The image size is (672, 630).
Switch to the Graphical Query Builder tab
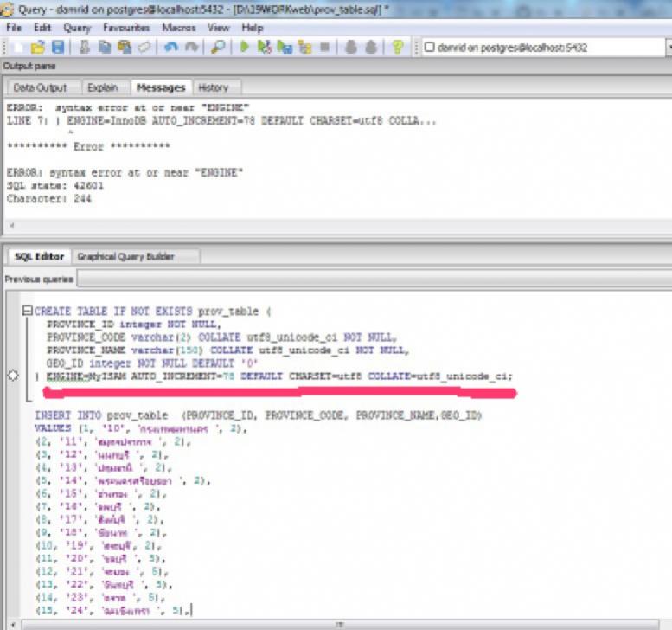tap(125, 256)
